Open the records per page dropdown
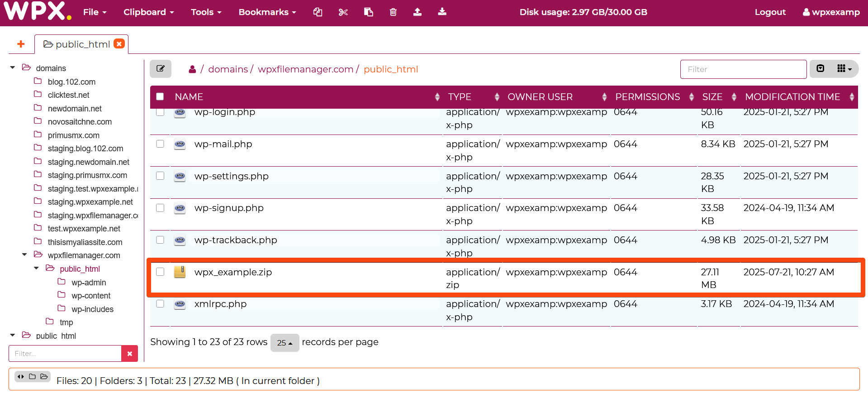The width and height of the screenshot is (868, 394). (x=285, y=343)
